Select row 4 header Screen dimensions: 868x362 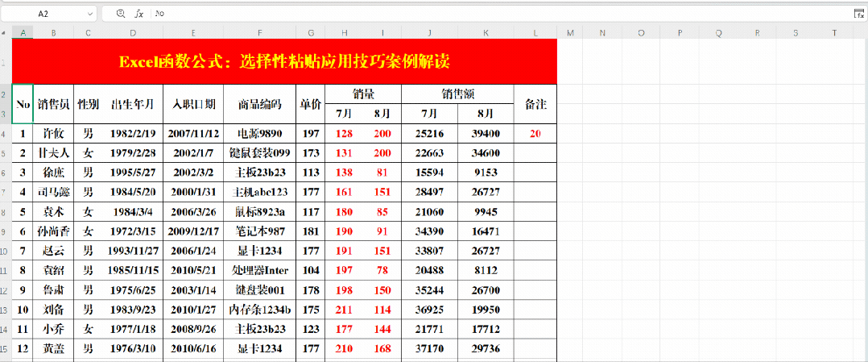[6, 134]
